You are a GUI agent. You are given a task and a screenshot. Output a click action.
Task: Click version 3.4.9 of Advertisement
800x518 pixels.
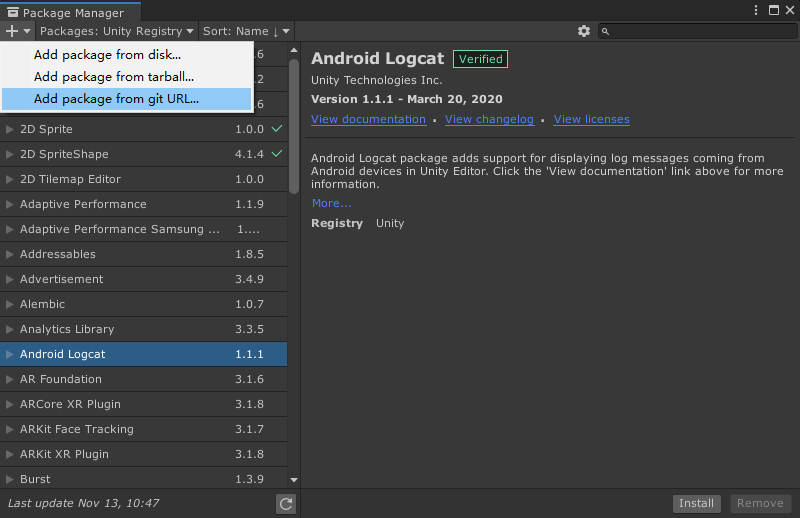(249, 279)
